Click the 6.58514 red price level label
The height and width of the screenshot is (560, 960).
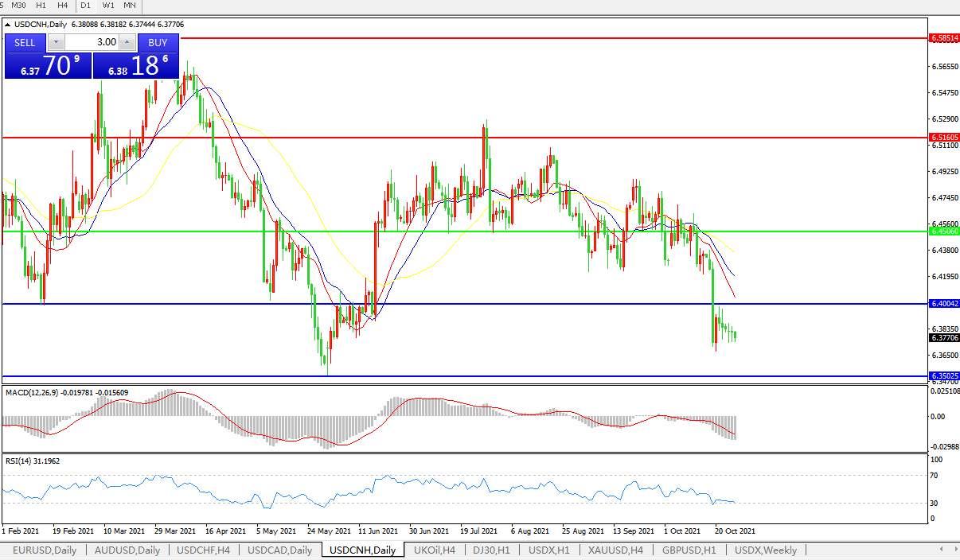point(944,37)
